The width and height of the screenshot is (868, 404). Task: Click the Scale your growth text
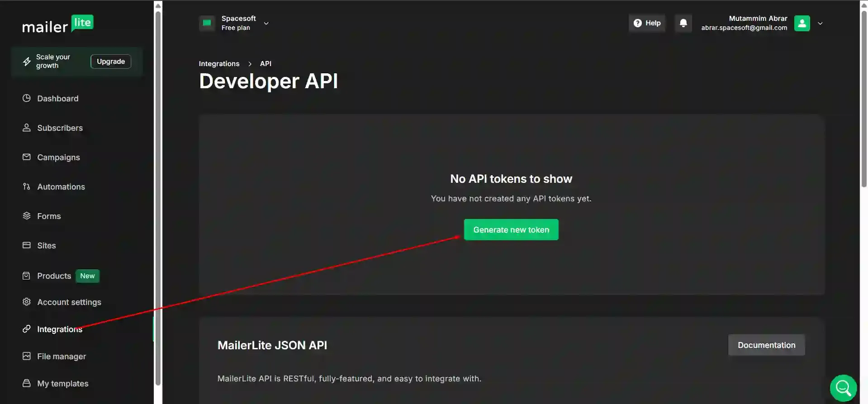click(53, 61)
